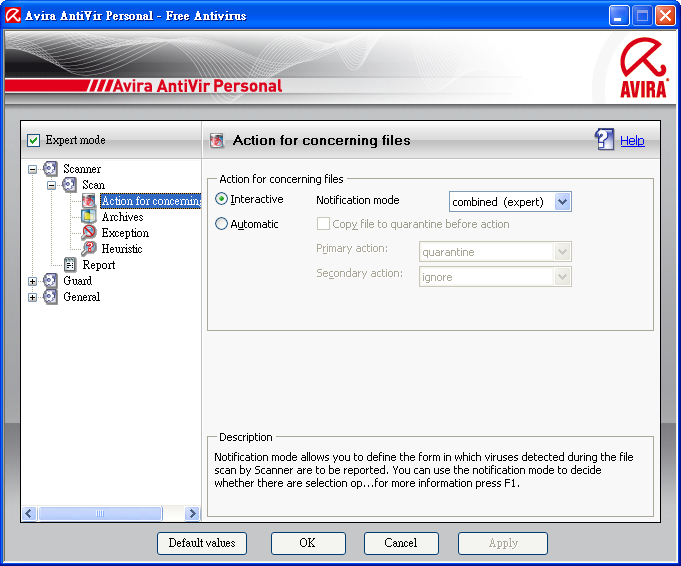The width and height of the screenshot is (681, 566).
Task: Select the Automatic radio button
Action: point(221,224)
